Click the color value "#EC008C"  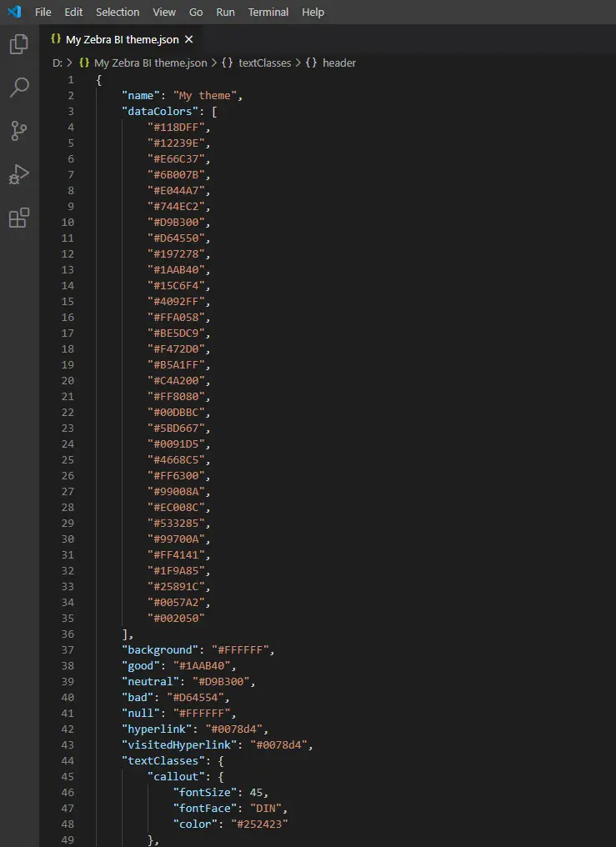pyautogui.click(x=176, y=507)
